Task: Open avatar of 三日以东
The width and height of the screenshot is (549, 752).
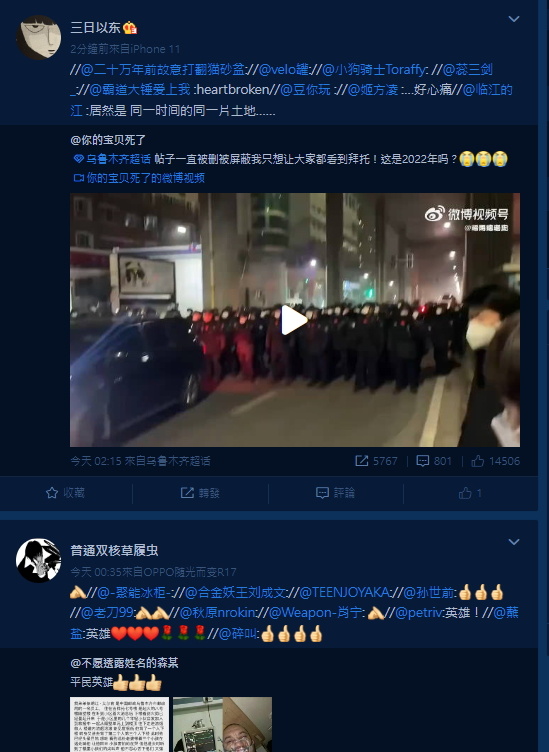Action: coord(39,37)
